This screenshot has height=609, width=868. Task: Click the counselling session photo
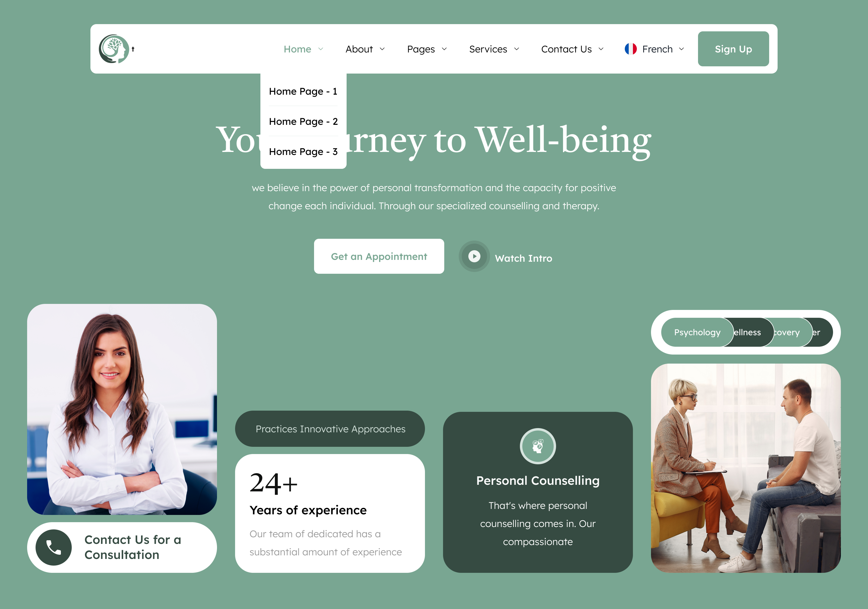[746, 468]
